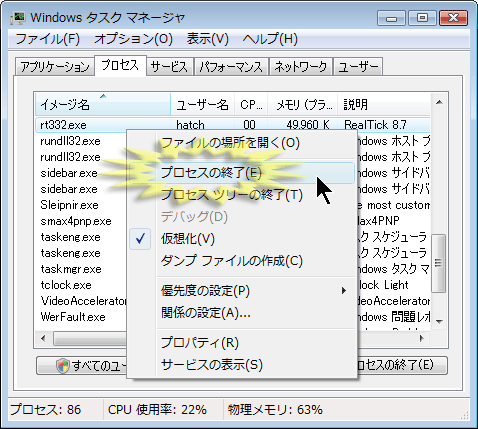Click the vertical scrollbar down arrow
The height and width of the screenshot is (429, 478).
click(x=439, y=322)
